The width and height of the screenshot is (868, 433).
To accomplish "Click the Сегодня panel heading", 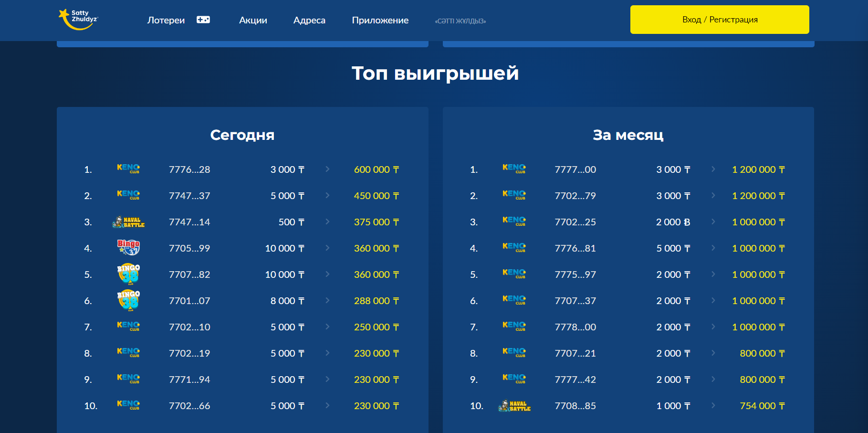I will [242, 135].
